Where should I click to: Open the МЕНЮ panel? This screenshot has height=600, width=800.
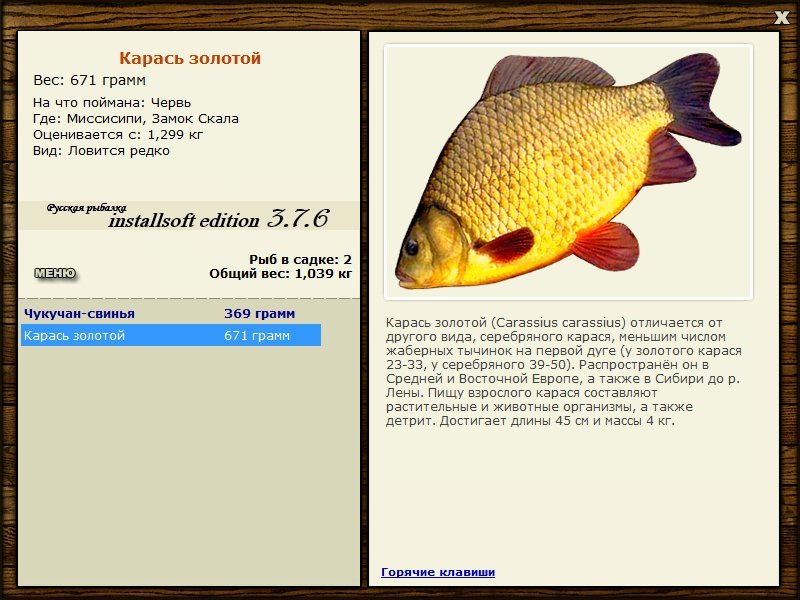point(55,270)
